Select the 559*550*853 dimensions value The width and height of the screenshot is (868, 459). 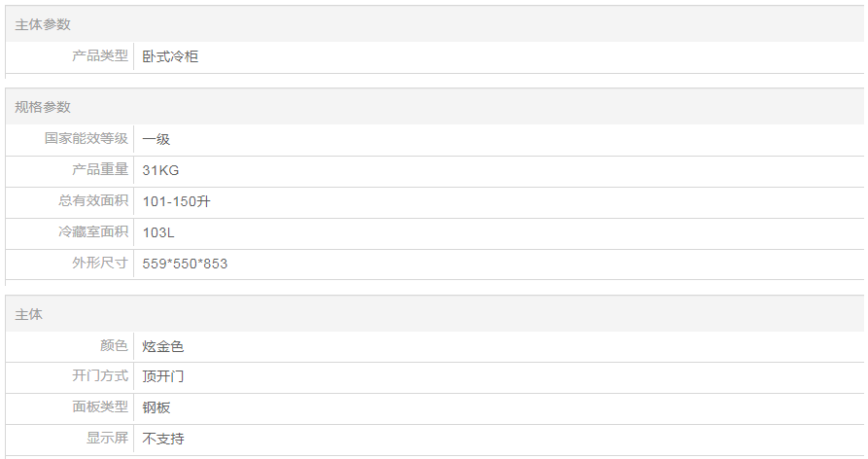pyautogui.click(x=185, y=264)
